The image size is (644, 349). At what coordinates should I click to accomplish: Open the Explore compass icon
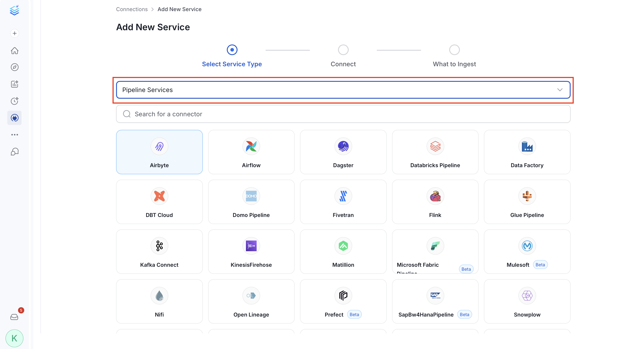click(x=14, y=67)
